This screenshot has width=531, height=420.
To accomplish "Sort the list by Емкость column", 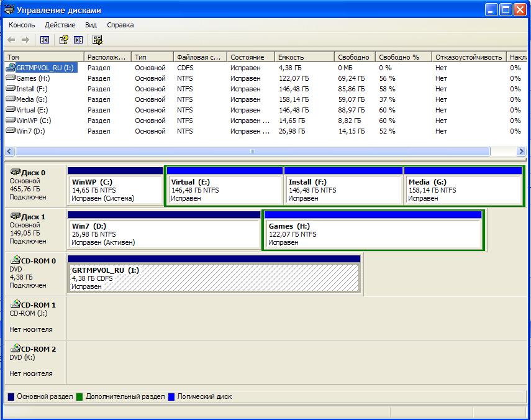I will click(304, 57).
